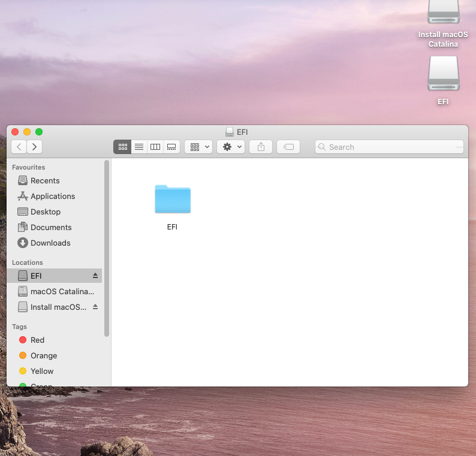Eject the EFI volume
The height and width of the screenshot is (456, 476).
coord(95,276)
